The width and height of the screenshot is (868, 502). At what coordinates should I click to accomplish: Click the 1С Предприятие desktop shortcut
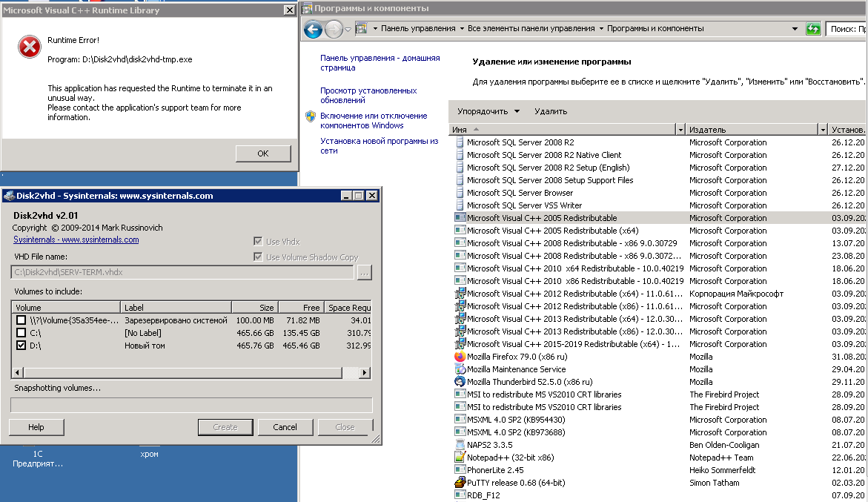(x=38, y=459)
